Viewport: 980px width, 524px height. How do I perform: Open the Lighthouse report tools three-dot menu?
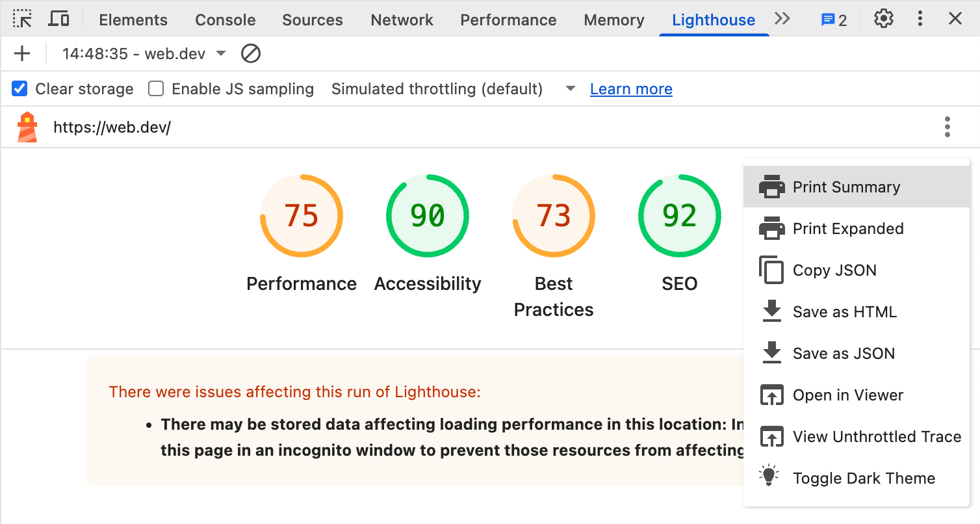click(947, 127)
